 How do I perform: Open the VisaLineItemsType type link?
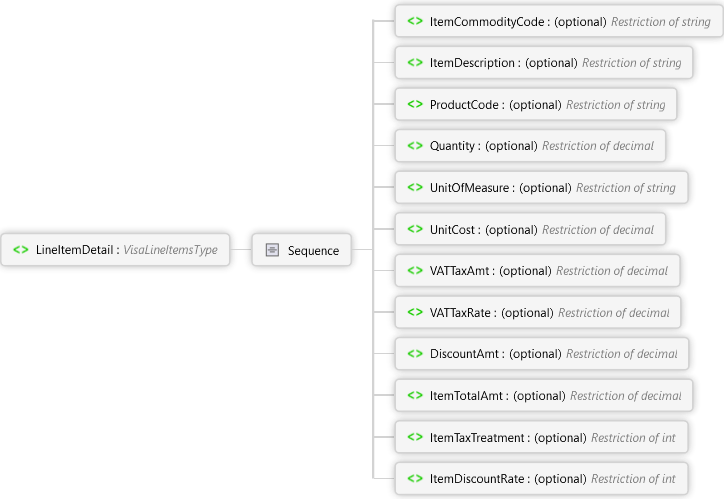(x=170, y=250)
